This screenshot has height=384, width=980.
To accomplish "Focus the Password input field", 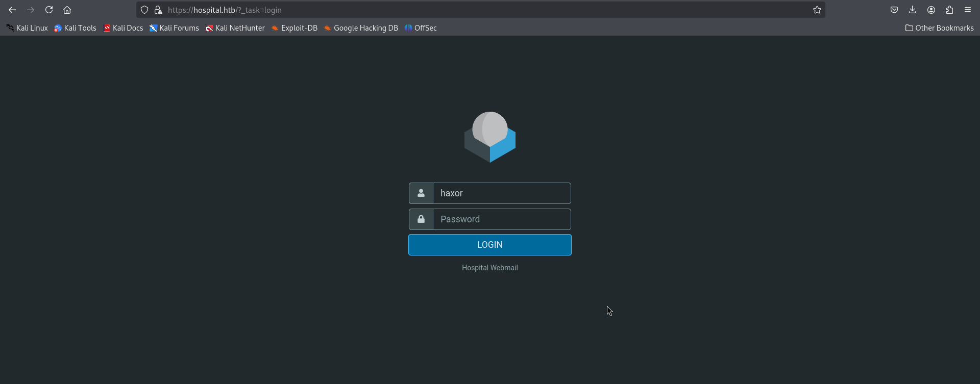I will [501, 219].
